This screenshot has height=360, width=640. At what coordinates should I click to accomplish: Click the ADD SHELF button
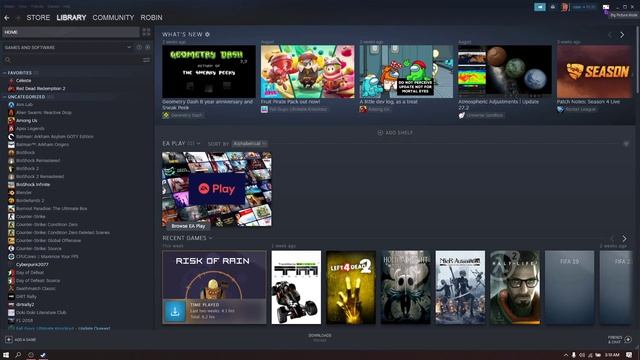point(395,133)
